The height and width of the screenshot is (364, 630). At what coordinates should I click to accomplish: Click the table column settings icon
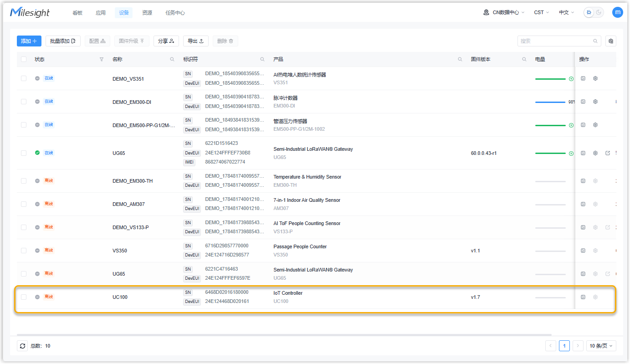611,41
